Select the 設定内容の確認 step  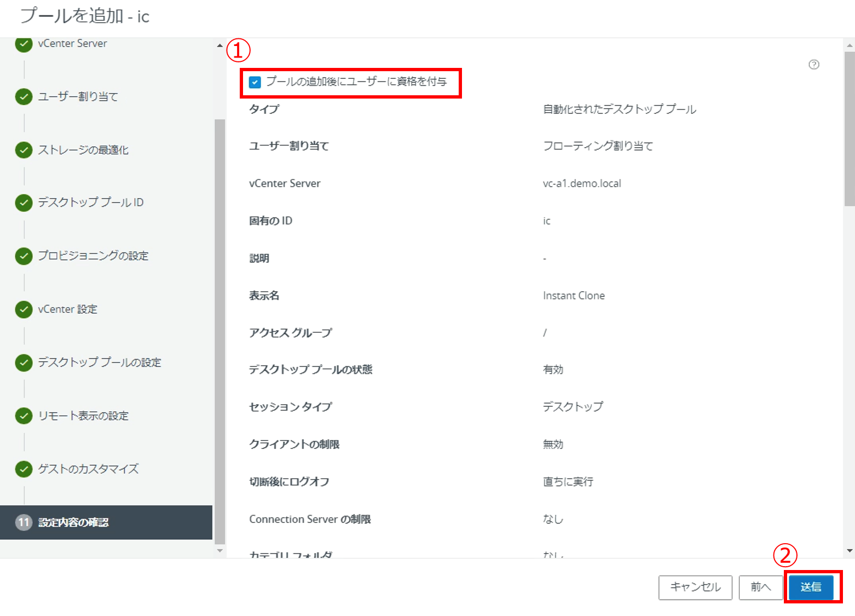(73, 522)
